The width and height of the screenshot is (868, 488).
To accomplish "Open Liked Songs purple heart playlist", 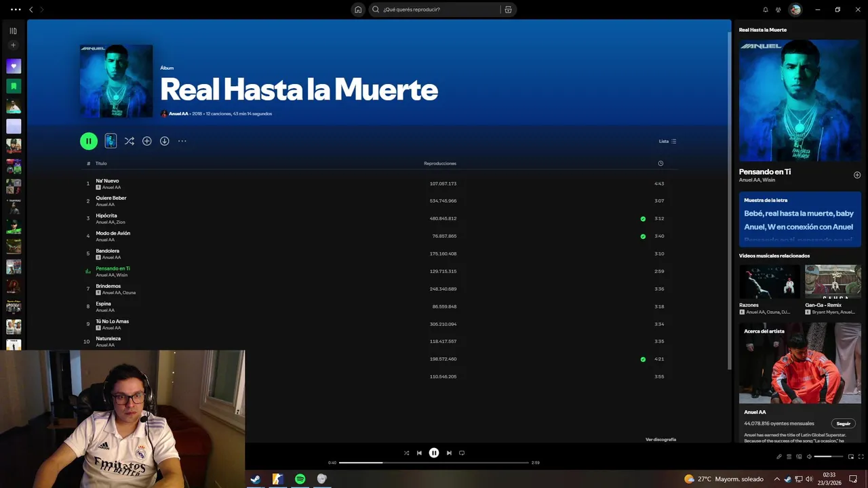I will 14,66.
